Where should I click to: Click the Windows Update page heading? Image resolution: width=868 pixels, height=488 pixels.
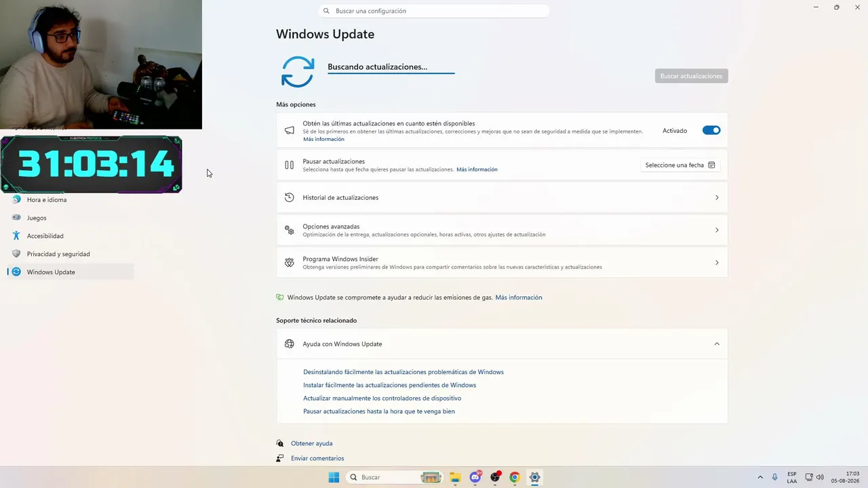[x=325, y=34]
